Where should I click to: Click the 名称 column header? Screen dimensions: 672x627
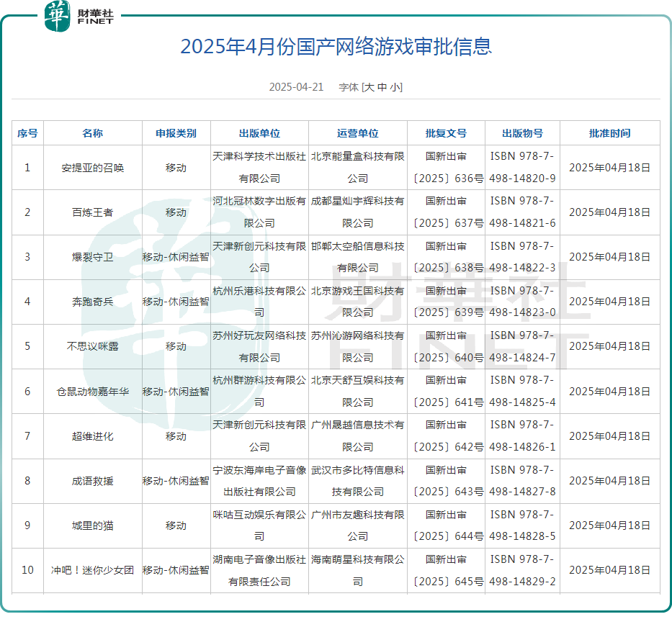coord(92,133)
